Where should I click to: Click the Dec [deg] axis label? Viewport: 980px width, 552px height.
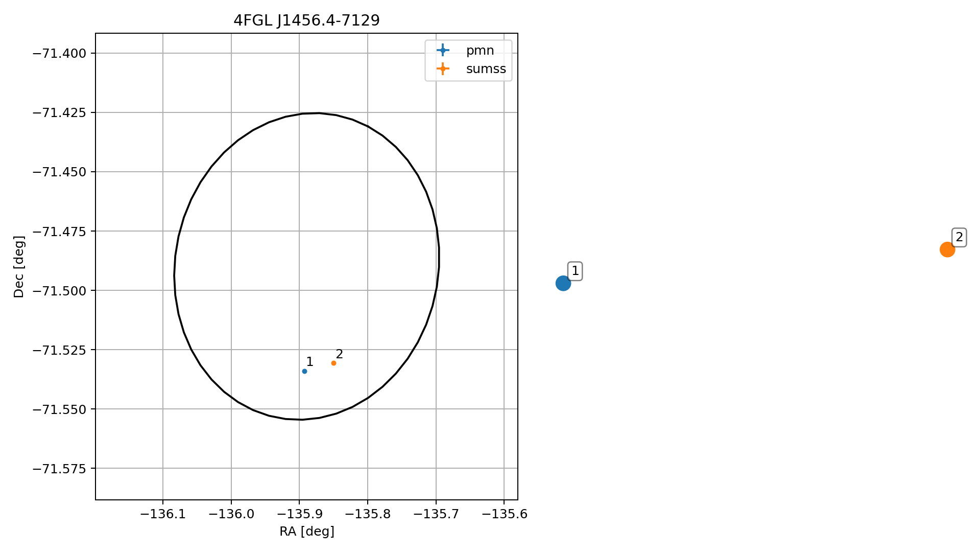pyautogui.click(x=19, y=267)
